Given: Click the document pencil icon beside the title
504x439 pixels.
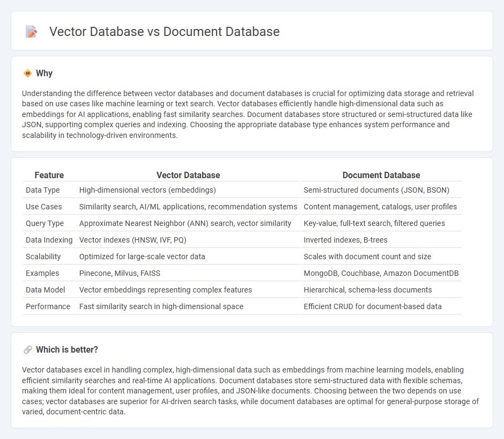Looking at the screenshot, I should point(31,32).
